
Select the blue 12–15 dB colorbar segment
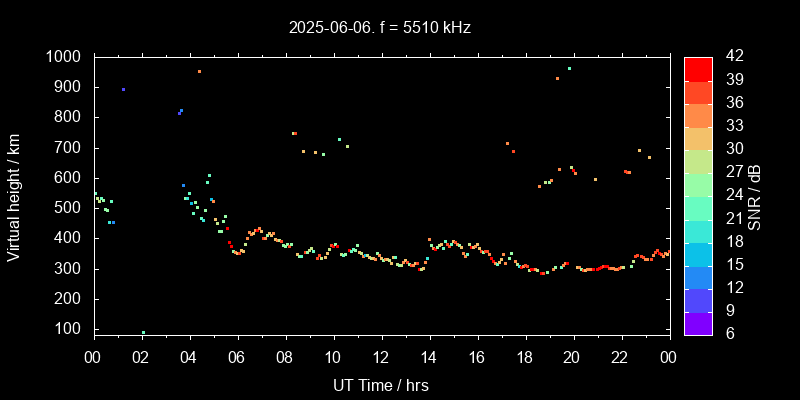coord(698,276)
